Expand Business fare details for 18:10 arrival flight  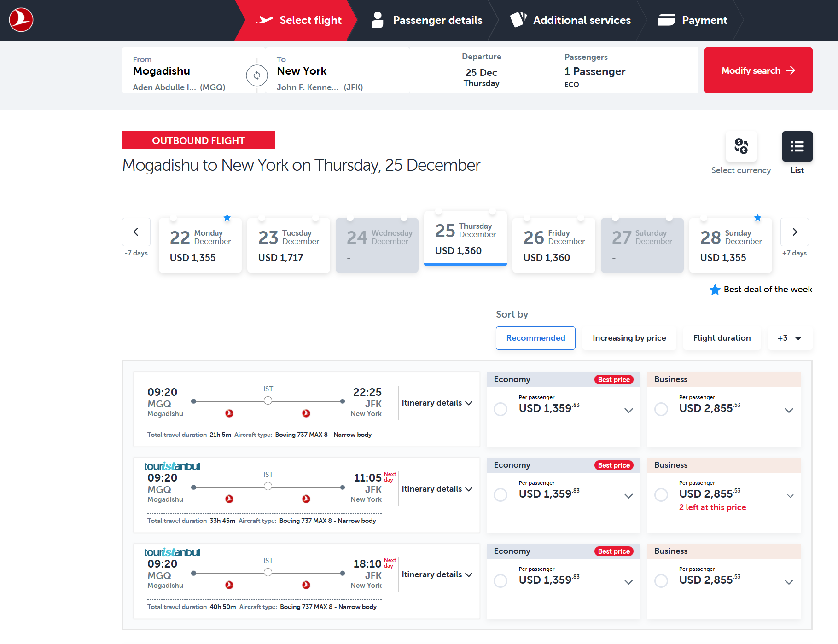789,582
